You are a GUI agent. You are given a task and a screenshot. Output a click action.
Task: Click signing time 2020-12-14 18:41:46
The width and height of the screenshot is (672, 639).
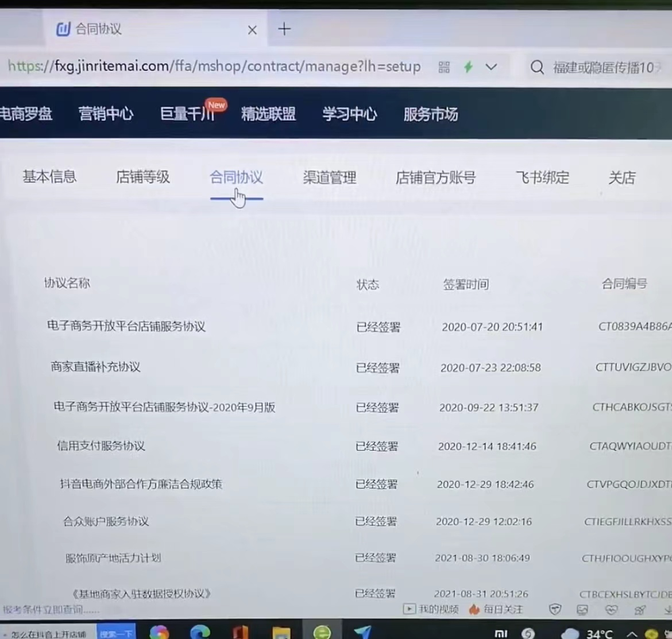coord(487,446)
